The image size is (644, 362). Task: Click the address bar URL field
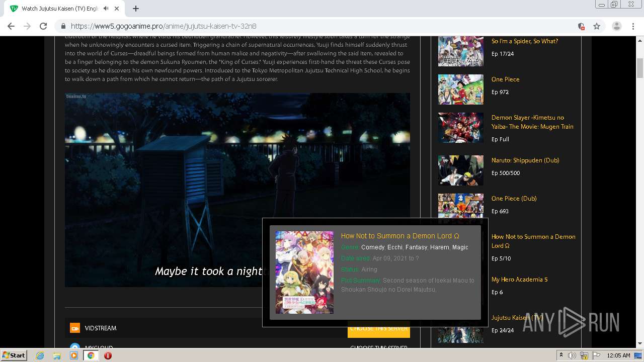(322, 26)
